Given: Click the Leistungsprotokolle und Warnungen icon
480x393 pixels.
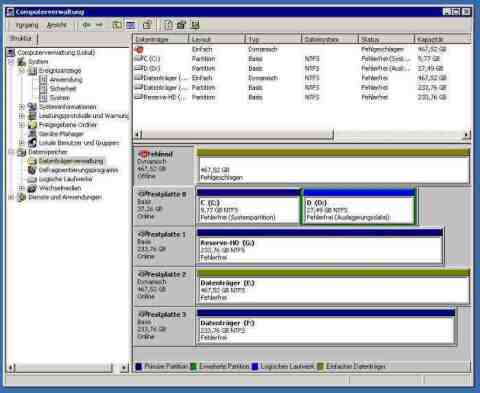Looking at the screenshot, I should [32, 116].
